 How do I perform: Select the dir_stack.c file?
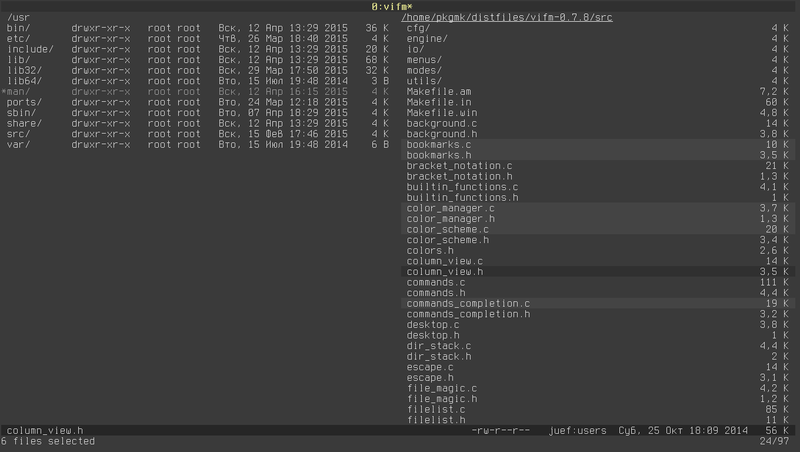pyautogui.click(x=598, y=346)
